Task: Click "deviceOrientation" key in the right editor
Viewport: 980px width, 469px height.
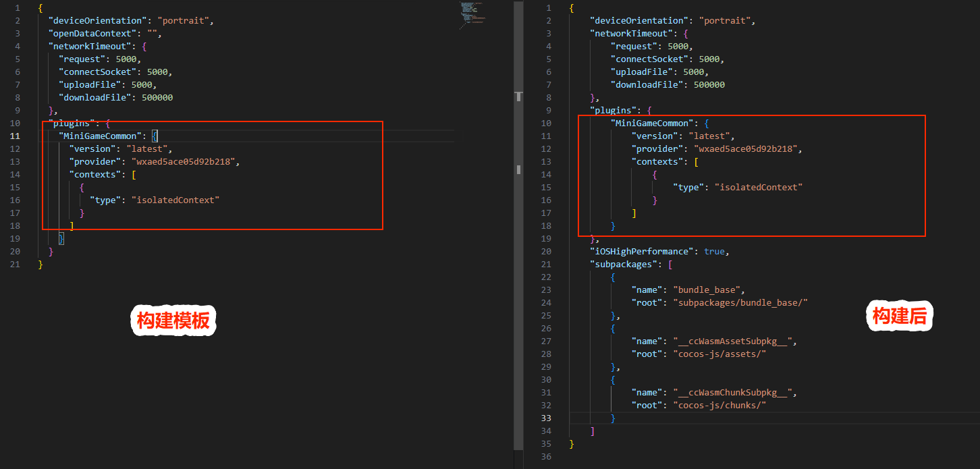Action: tap(639, 20)
